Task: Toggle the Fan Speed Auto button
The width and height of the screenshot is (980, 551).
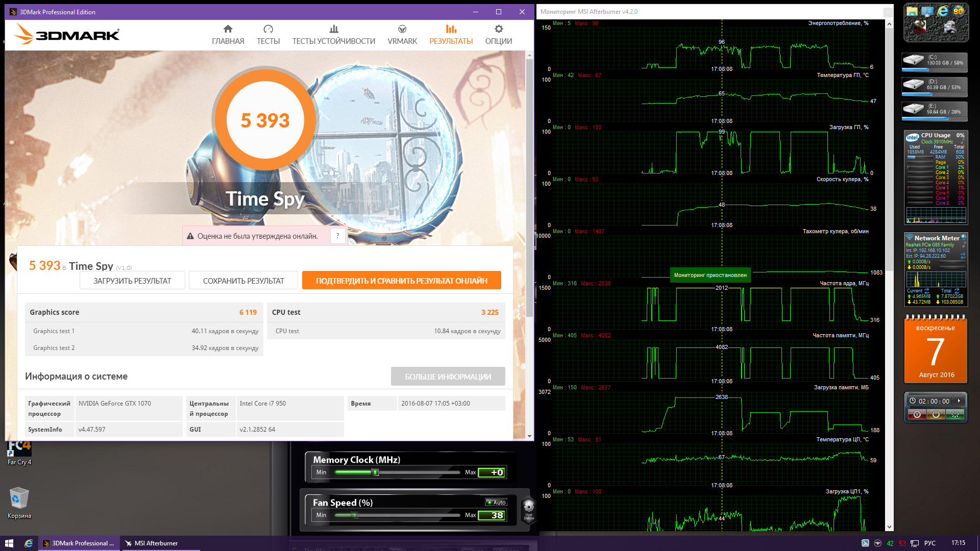Action: pyautogui.click(x=496, y=503)
